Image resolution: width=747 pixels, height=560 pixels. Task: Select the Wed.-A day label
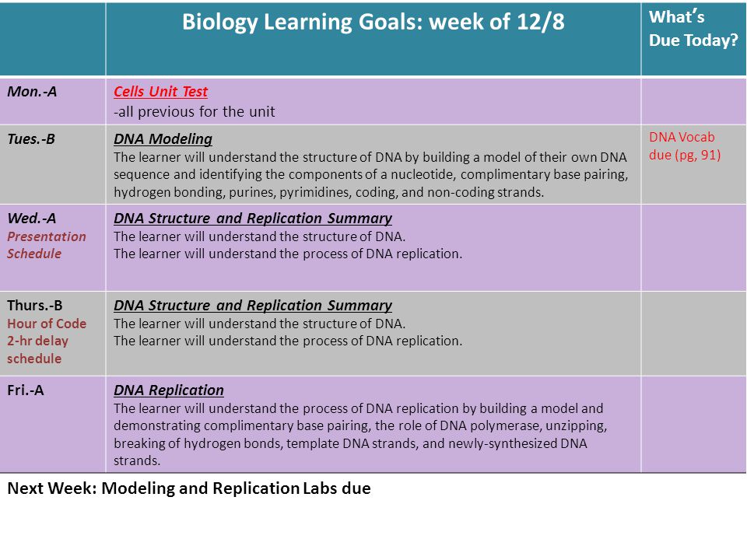coord(31,218)
